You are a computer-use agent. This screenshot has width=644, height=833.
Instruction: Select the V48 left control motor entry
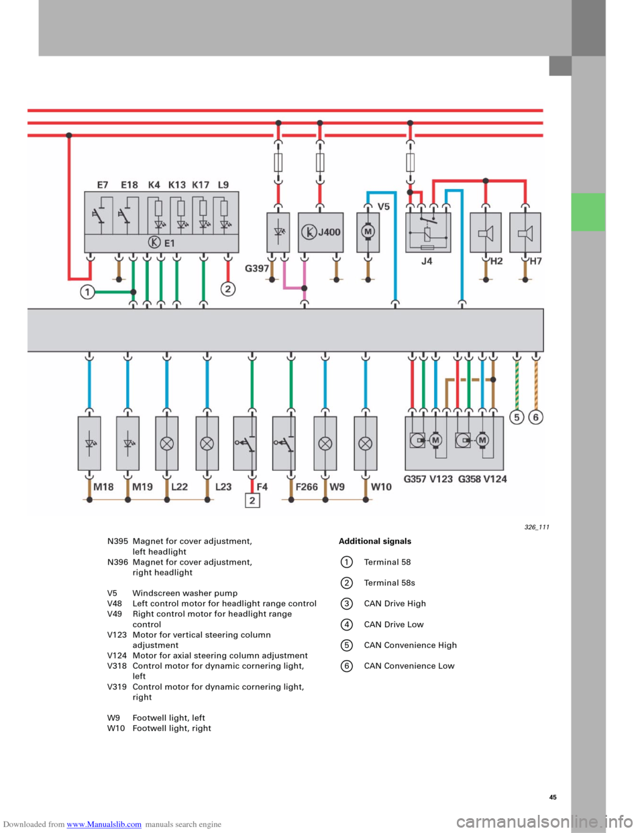coord(212,604)
